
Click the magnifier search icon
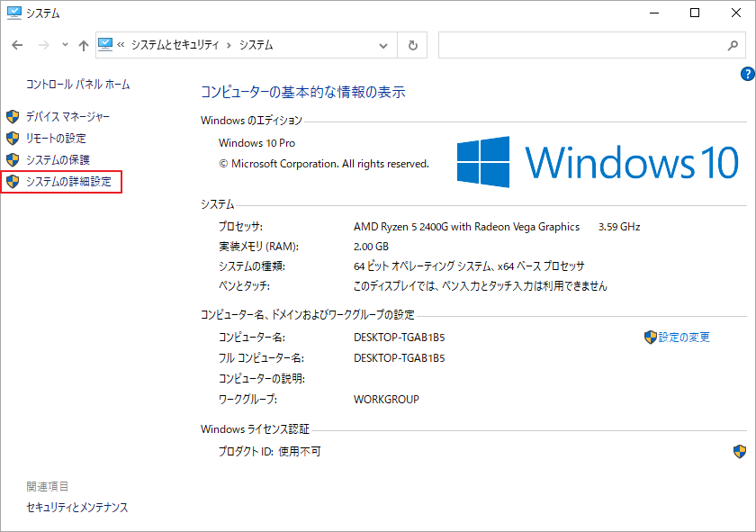(x=733, y=45)
